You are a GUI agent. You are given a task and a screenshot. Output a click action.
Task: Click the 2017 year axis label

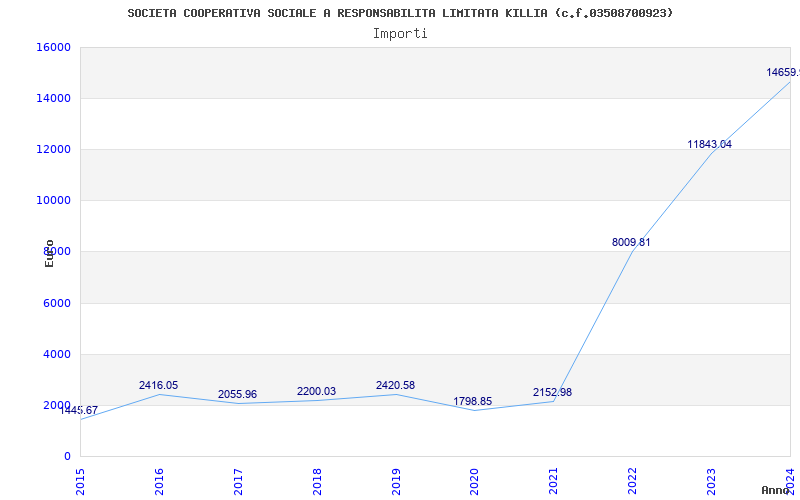pos(237,482)
